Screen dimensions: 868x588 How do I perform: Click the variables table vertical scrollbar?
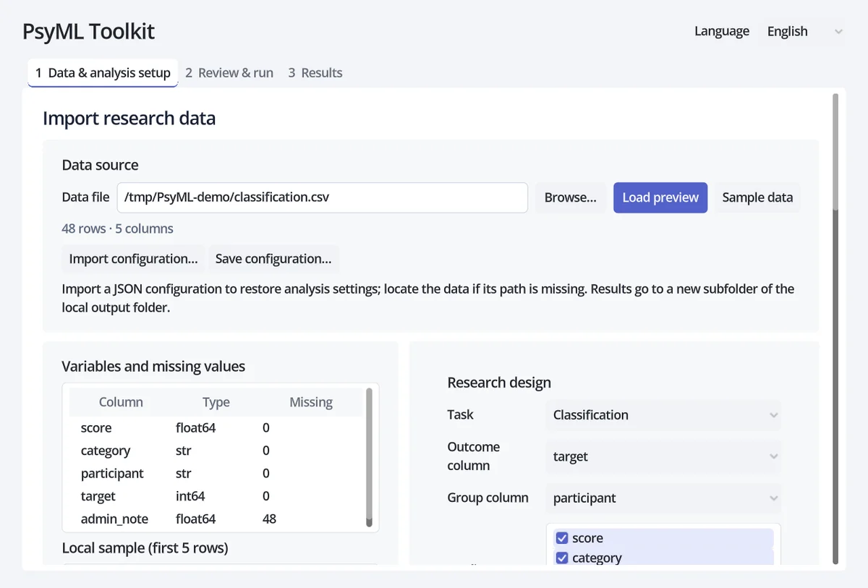369,457
